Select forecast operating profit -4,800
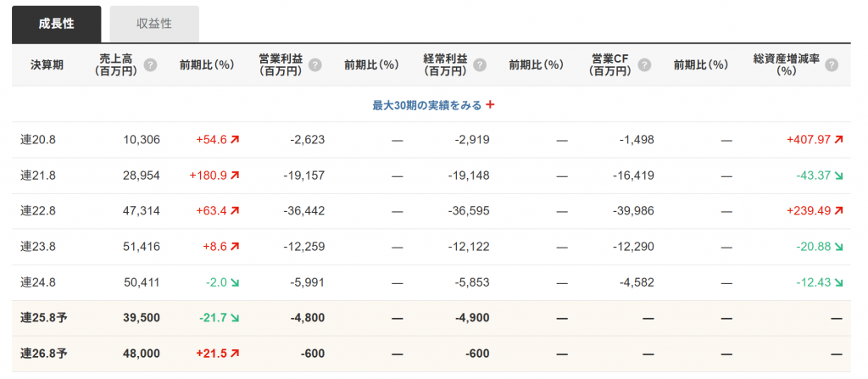 (307, 318)
